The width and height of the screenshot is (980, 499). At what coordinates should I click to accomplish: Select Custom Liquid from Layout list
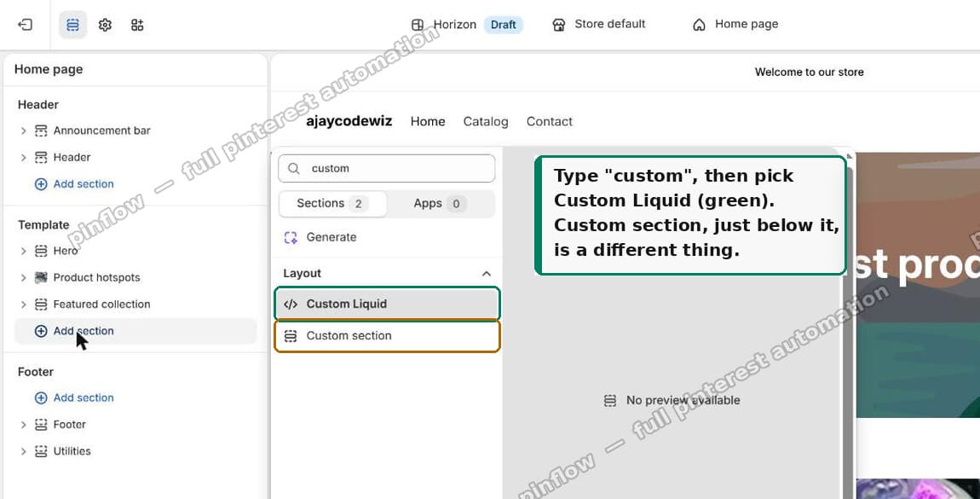(x=388, y=305)
